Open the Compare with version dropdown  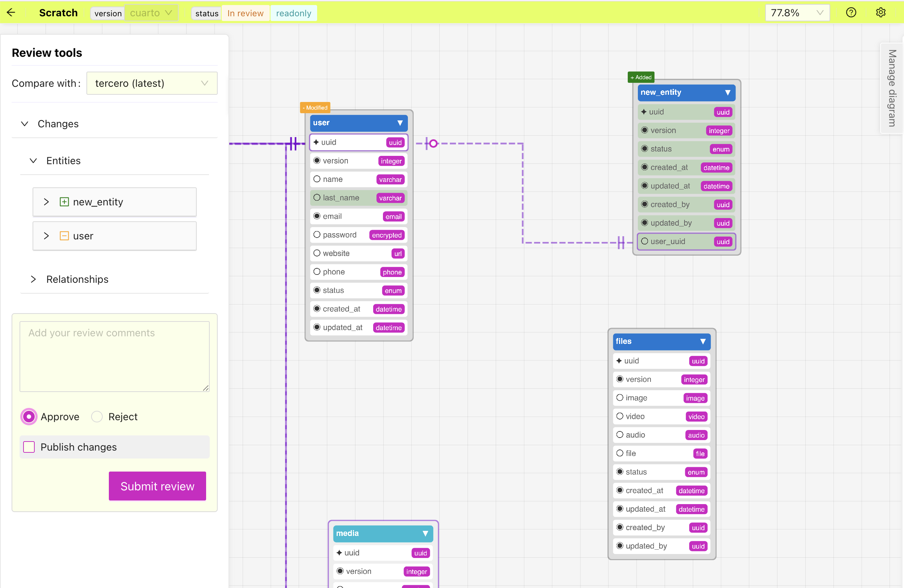152,83
